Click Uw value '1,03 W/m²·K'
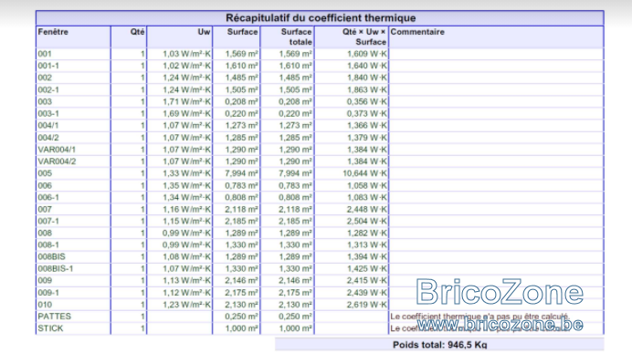The width and height of the screenshot is (632, 364). (x=186, y=54)
